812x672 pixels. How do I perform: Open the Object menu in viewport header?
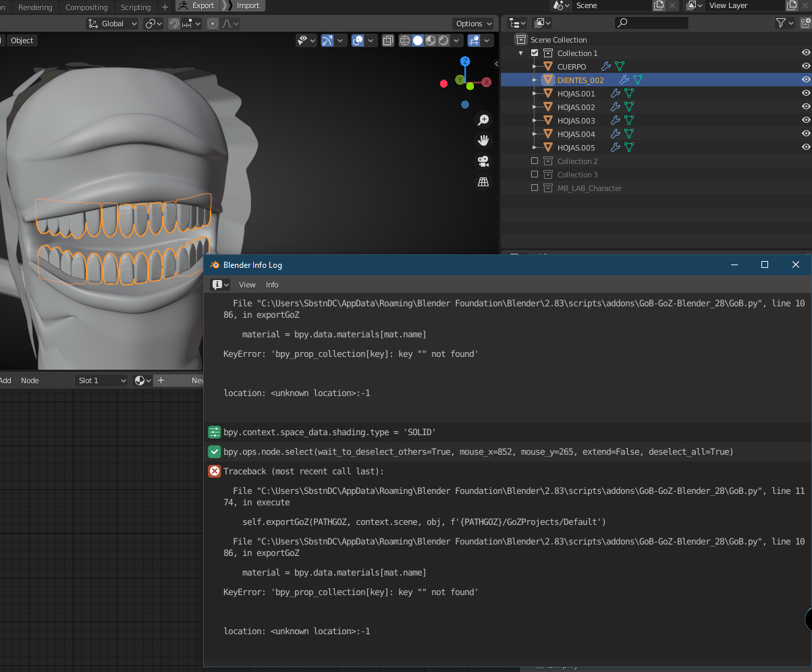(22, 40)
